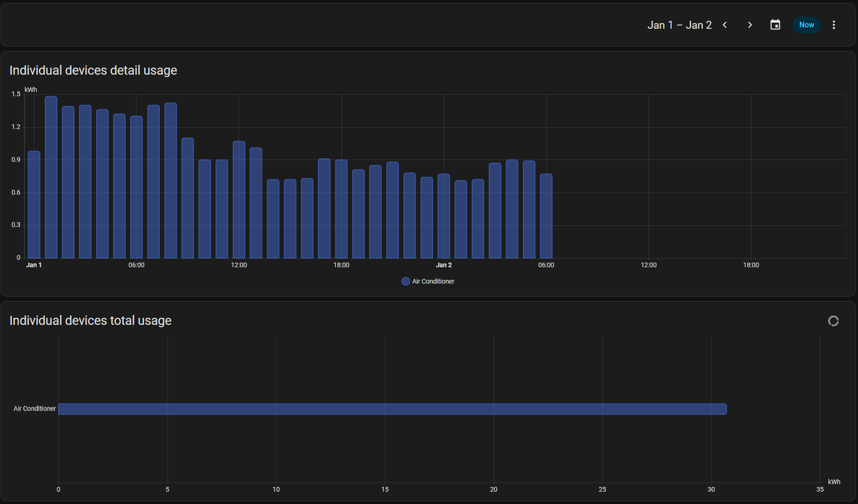
Task: Click 'Air Conditioner' label in total usage chart
Action: [35, 408]
